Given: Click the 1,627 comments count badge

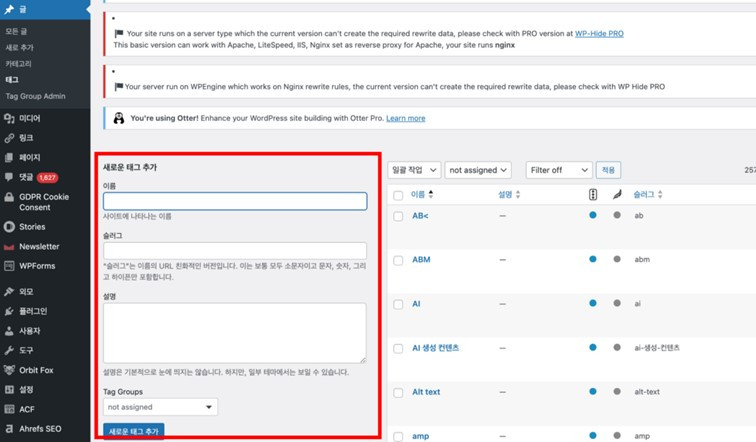Looking at the screenshot, I should [x=47, y=177].
